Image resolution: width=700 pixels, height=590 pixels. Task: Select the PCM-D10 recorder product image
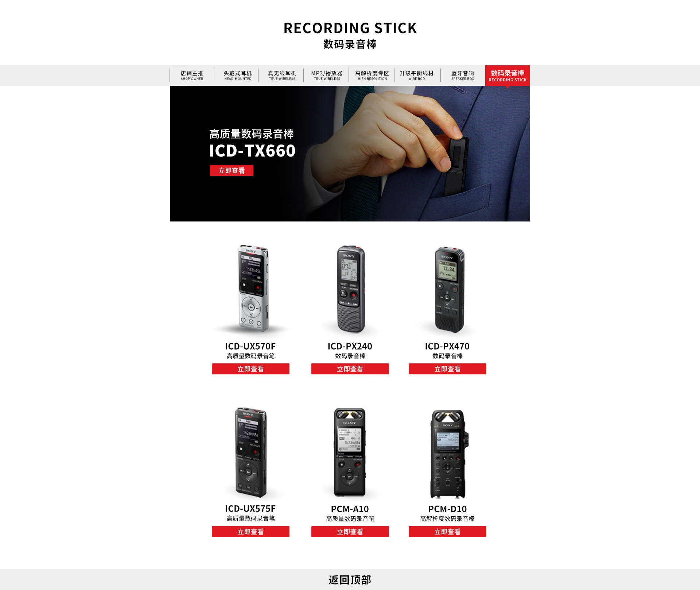point(448,454)
